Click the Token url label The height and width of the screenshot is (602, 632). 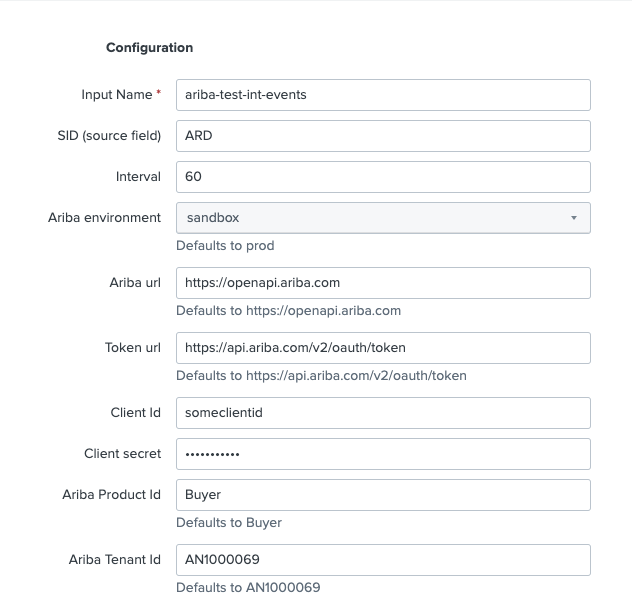click(x=132, y=348)
